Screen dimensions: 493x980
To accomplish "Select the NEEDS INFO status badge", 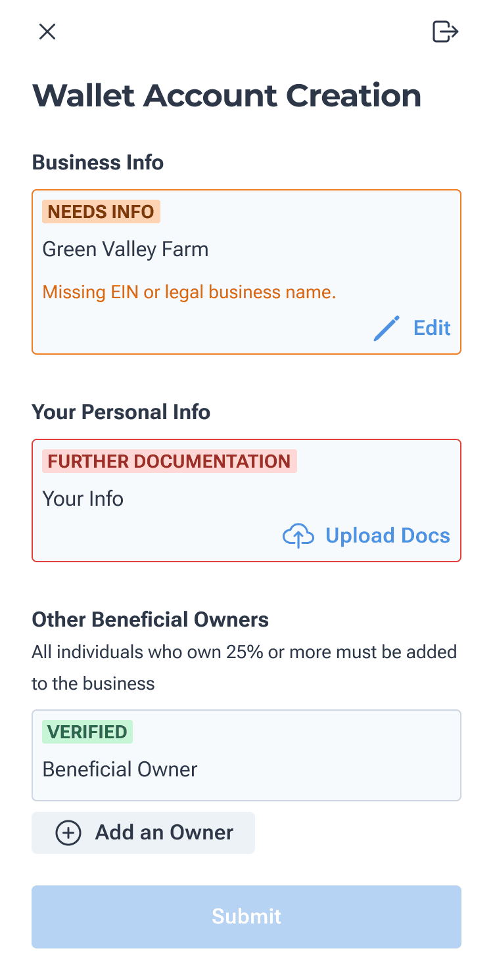I will 101,212.
